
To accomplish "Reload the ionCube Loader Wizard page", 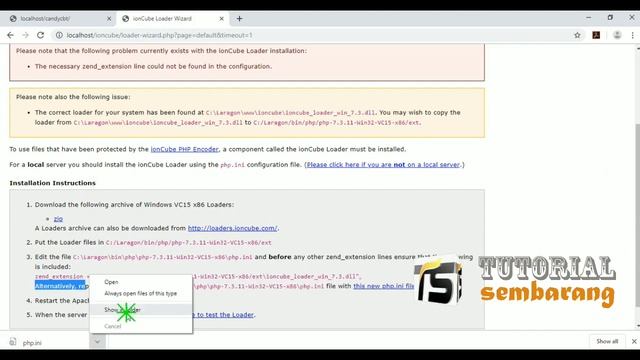I will point(40,36).
